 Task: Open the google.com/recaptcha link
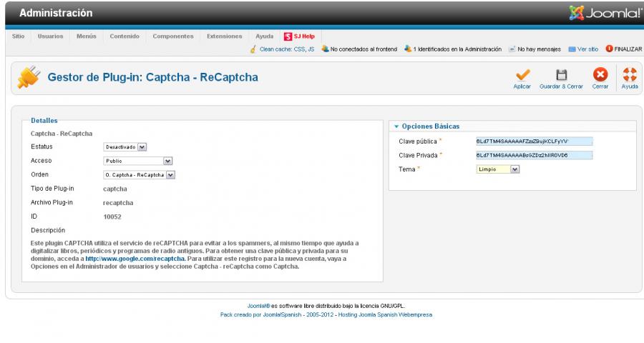[135, 259]
